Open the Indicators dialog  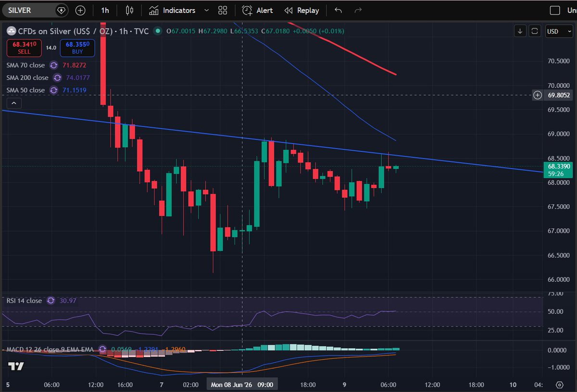click(172, 10)
